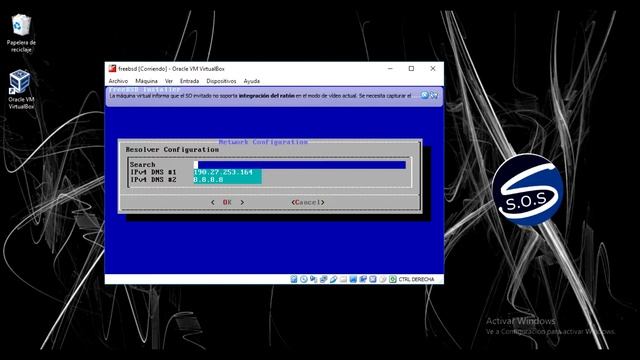Click the Resolver Configuration heading text
This screenshot has width=640, height=360.
tap(172, 150)
